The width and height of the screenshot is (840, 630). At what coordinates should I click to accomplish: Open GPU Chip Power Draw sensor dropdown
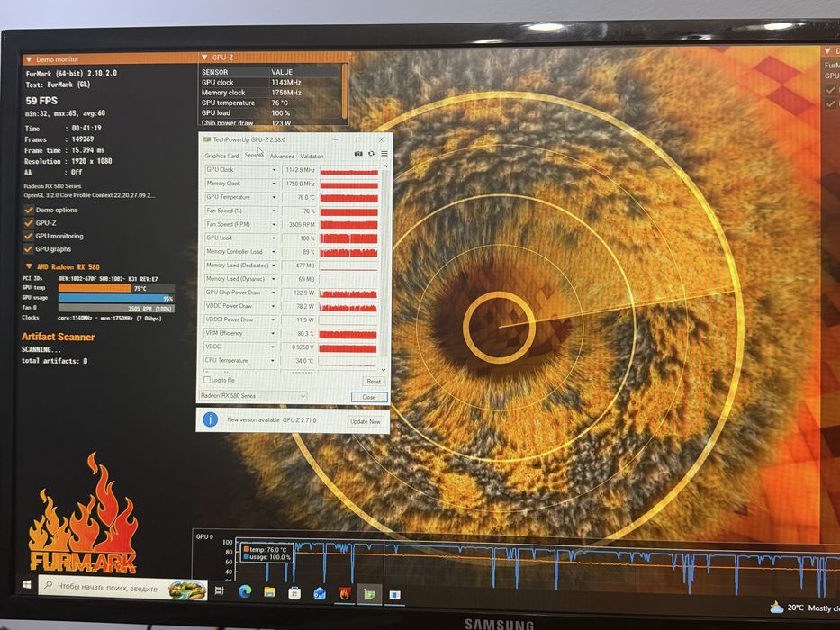click(274, 292)
